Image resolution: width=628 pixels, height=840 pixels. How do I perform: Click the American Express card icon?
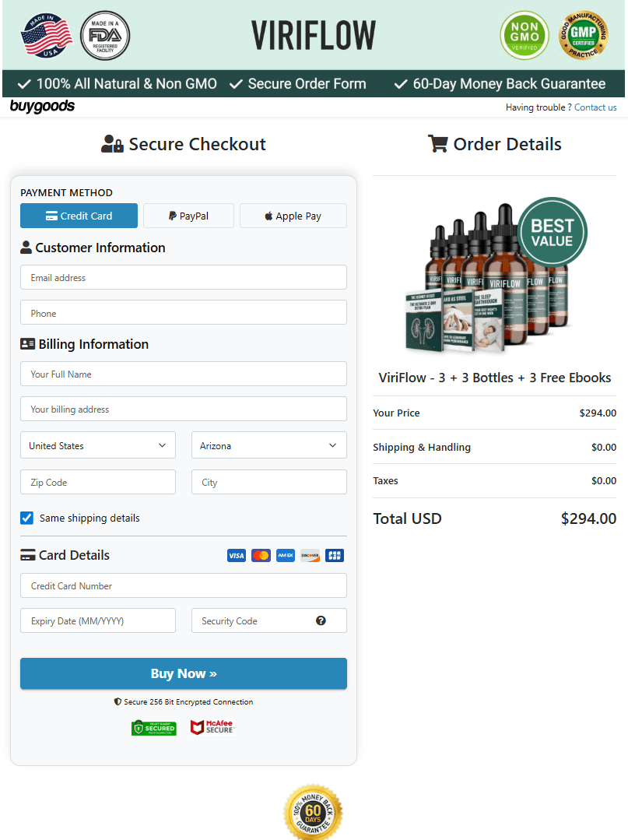coord(286,555)
